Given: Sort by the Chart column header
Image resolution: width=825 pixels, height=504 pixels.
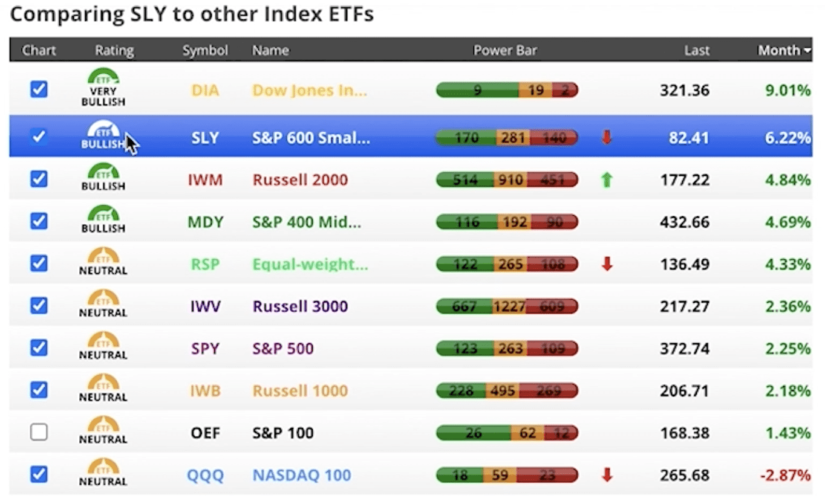Looking at the screenshot, I should click(x=39, y=51).
